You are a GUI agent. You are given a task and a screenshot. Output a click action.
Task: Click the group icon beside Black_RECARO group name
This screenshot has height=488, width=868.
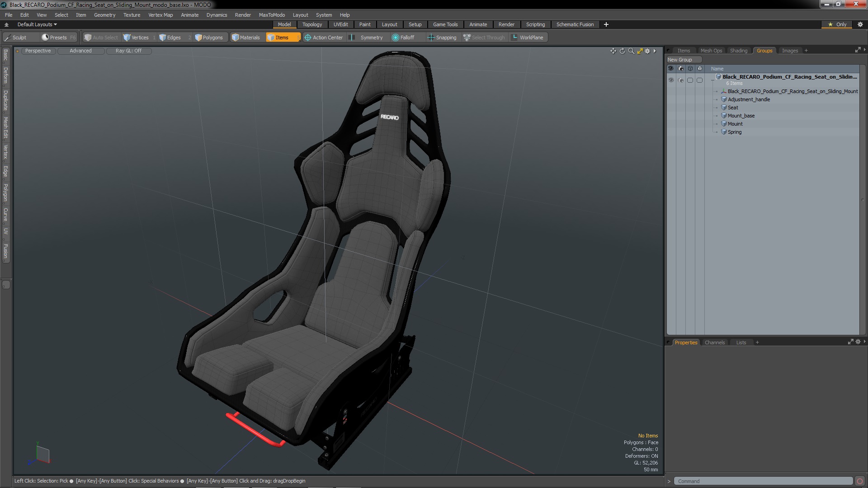[x=718, y=77]
